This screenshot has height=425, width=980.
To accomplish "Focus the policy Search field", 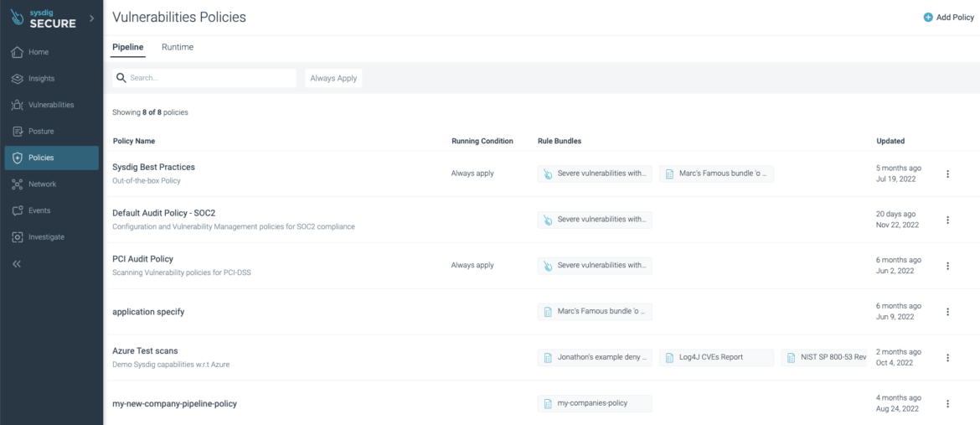I will tap(204, 78).
